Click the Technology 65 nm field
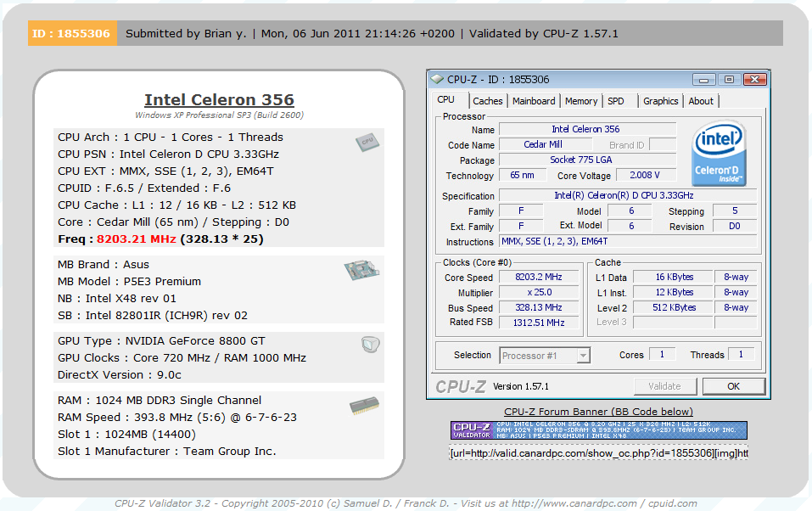 (523, 175)
